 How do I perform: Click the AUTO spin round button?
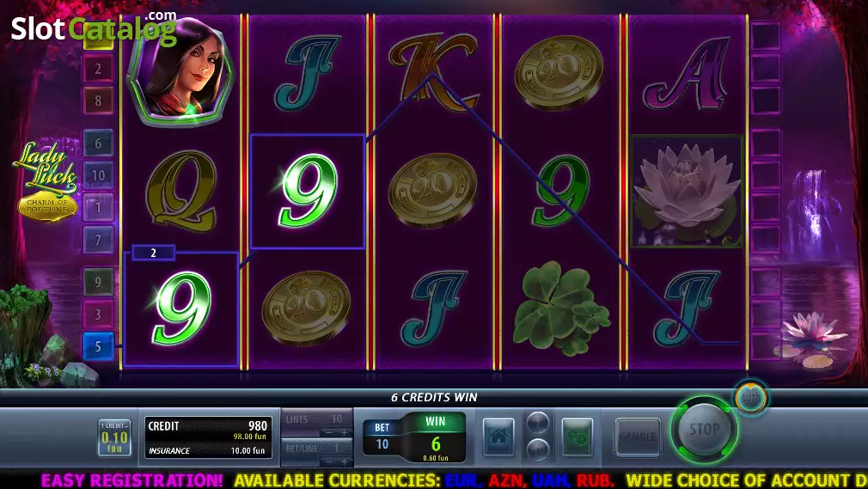click(750, 397)
